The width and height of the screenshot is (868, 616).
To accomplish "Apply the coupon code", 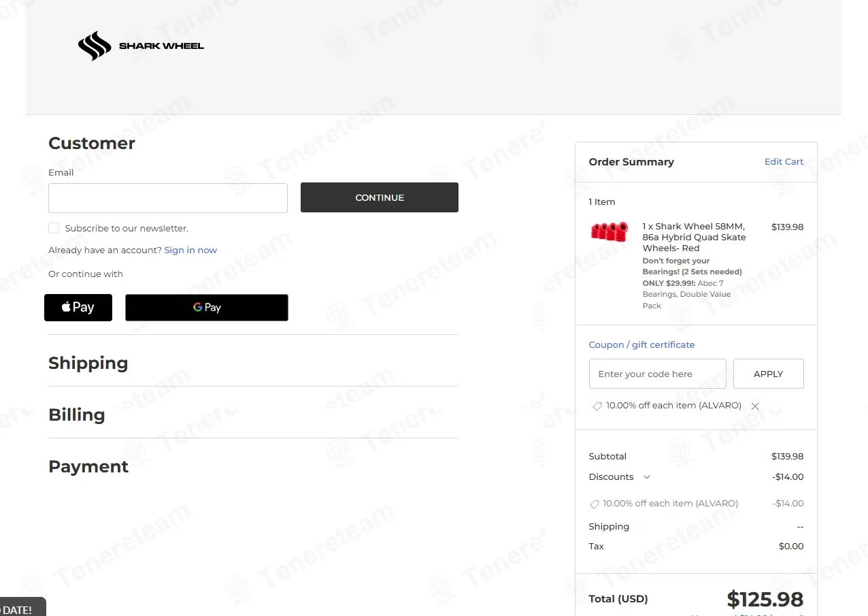I will click(769, 374).
